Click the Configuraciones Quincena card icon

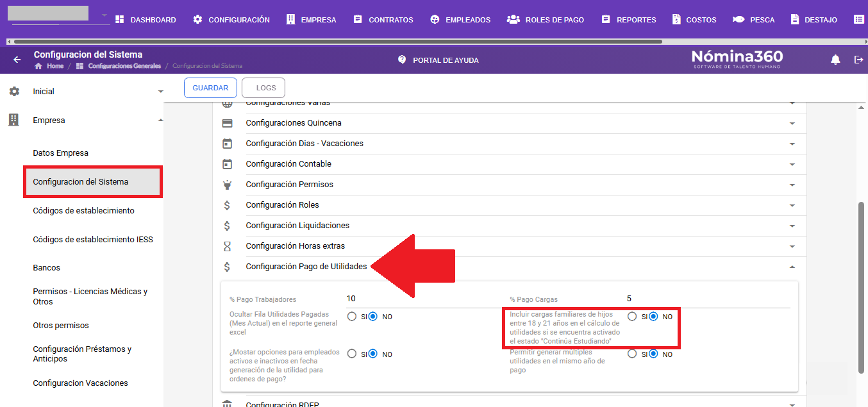point(227,123)
